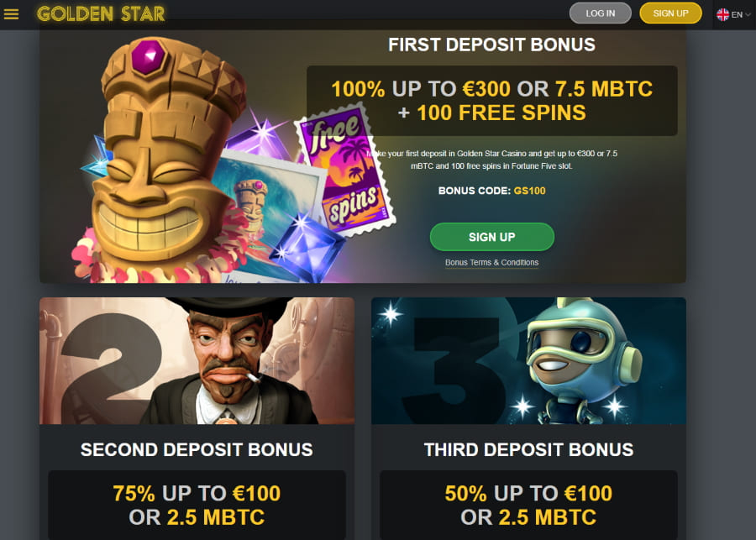Click the 50% up to €100 offer box

click(x=528, y=505)
